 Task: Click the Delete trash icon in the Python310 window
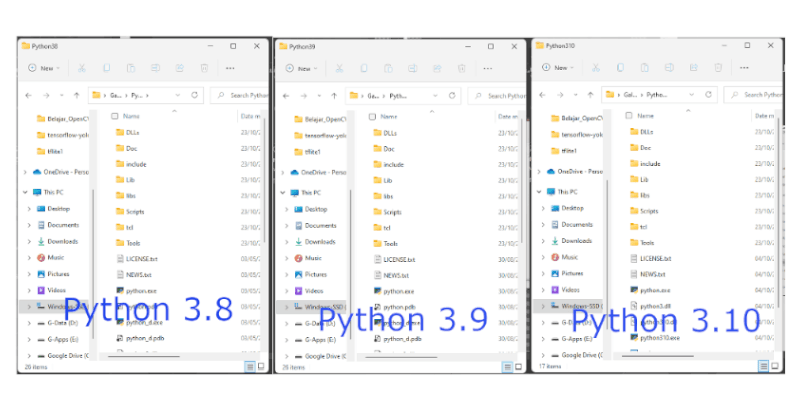pos(718,67)
